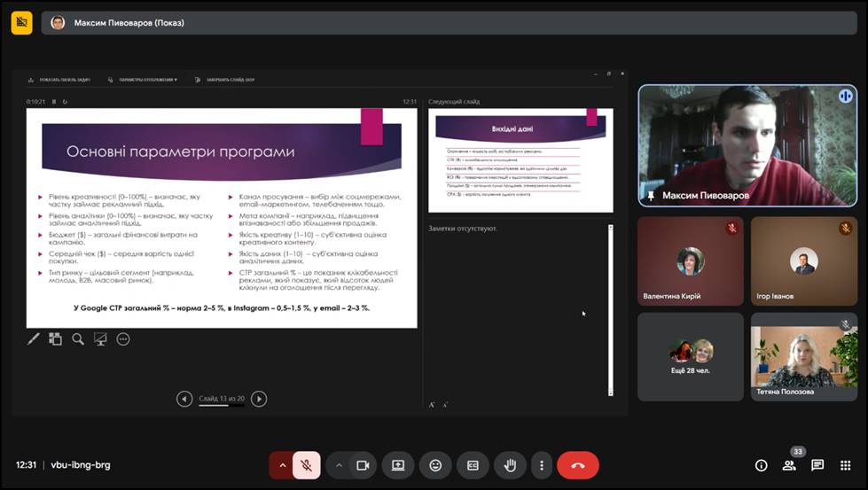Image resolution: width=868 pixels, height=490 pixels.
Task: Unmute the microphone
Action: [x=307, y=465]
